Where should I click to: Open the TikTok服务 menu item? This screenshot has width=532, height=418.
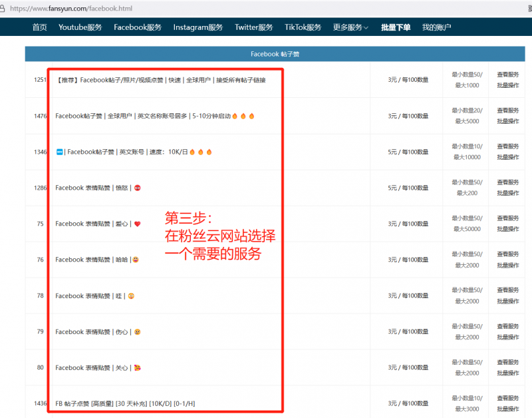(x=303, y=27)
